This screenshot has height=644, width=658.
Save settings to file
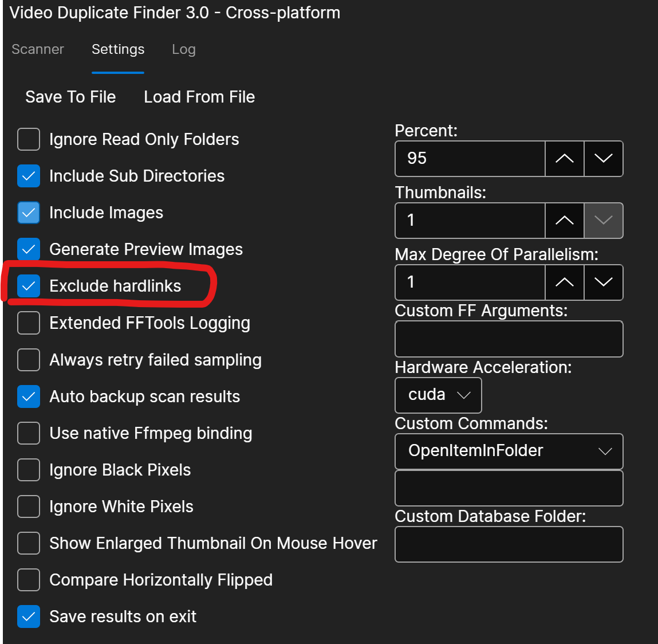click(70, 97)
